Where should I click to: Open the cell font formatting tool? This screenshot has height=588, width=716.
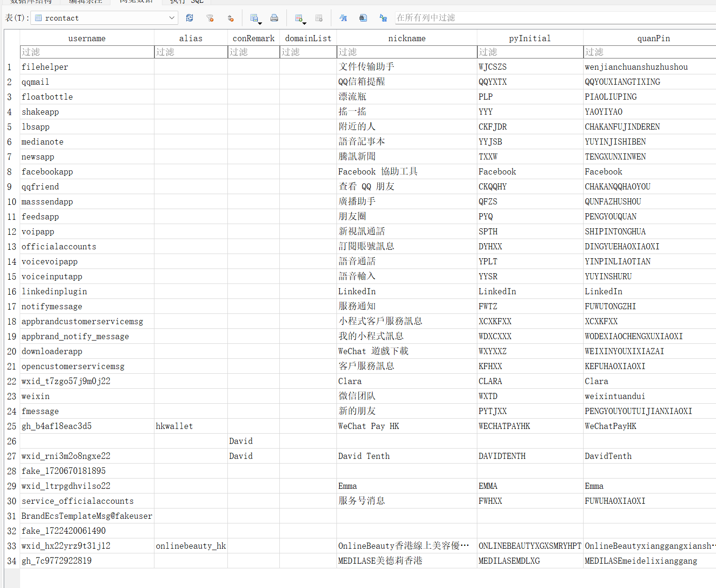pos(343,18)
